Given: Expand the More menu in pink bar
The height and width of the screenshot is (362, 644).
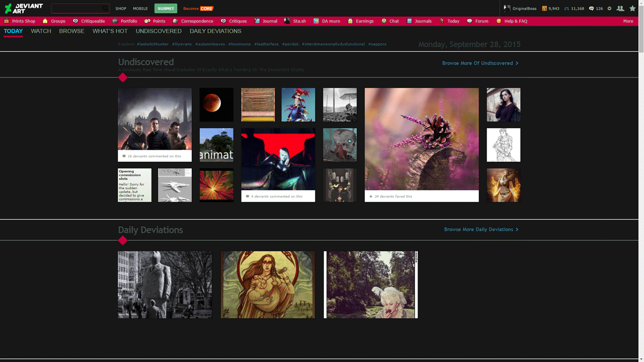Looking at the screenshot, I should (x=628, y=21).
